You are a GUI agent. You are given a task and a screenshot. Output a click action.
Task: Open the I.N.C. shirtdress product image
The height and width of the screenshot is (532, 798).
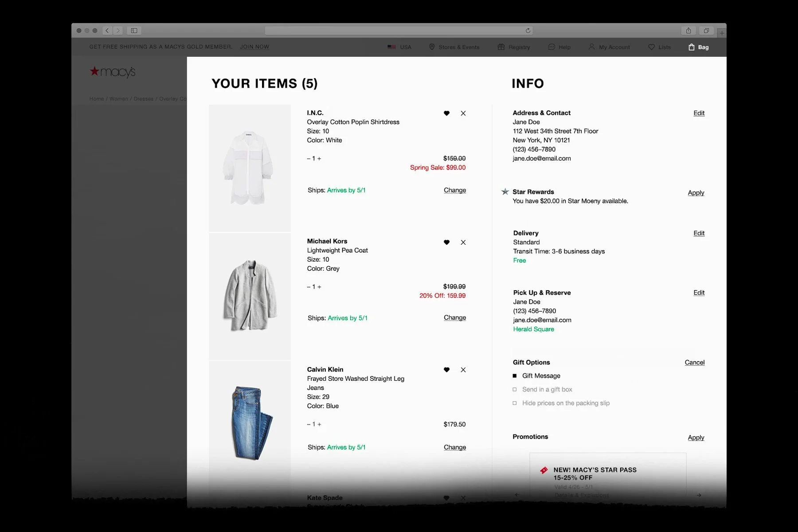point(250,168)
